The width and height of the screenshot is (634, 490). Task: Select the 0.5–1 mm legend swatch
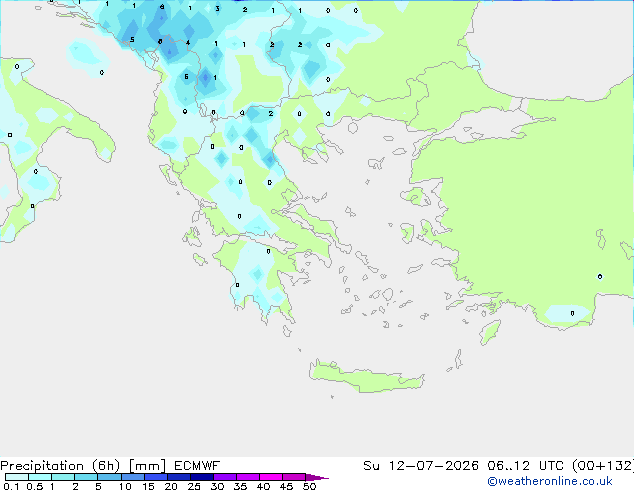coord(40,477)
